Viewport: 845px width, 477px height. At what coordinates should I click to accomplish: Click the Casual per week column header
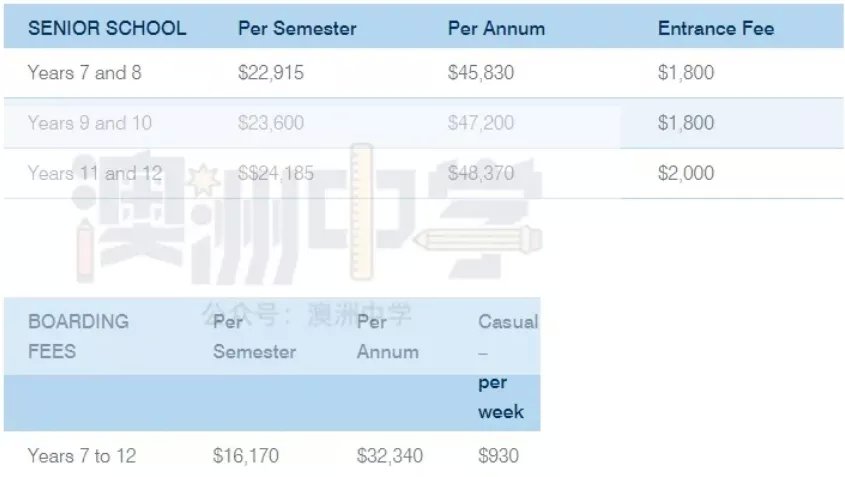[508, 367]
